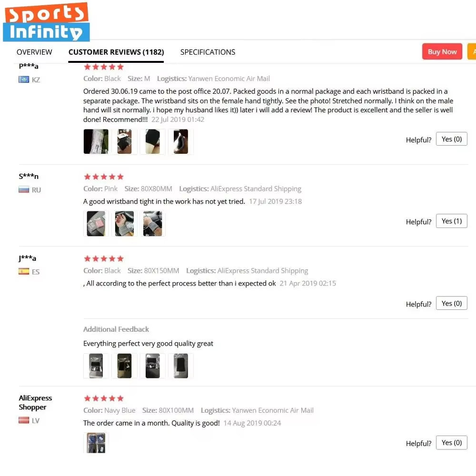Click the Latvia flag icon under AliExpress Shopper
Viewport: 476px width, 476px height.
click(x=24, y=420)
